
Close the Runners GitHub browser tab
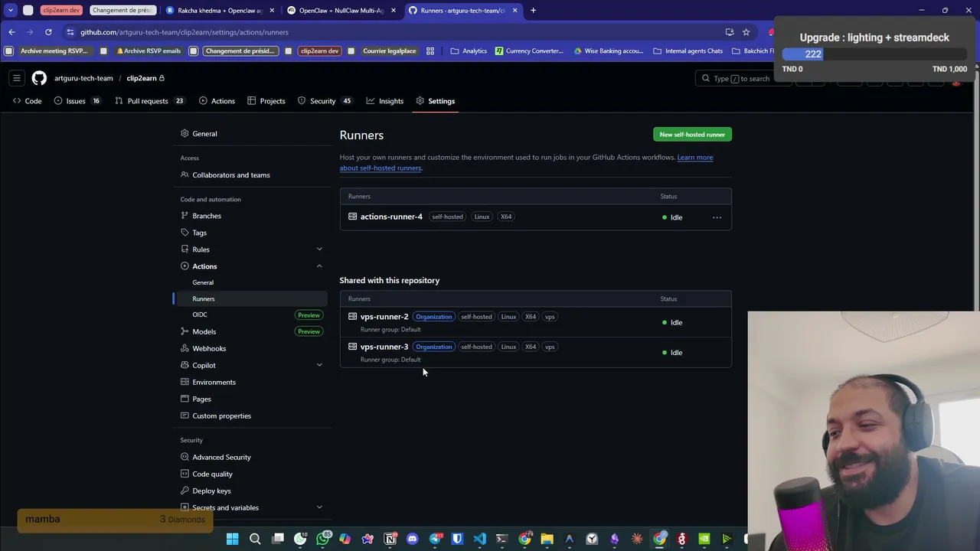click(514, 11)
